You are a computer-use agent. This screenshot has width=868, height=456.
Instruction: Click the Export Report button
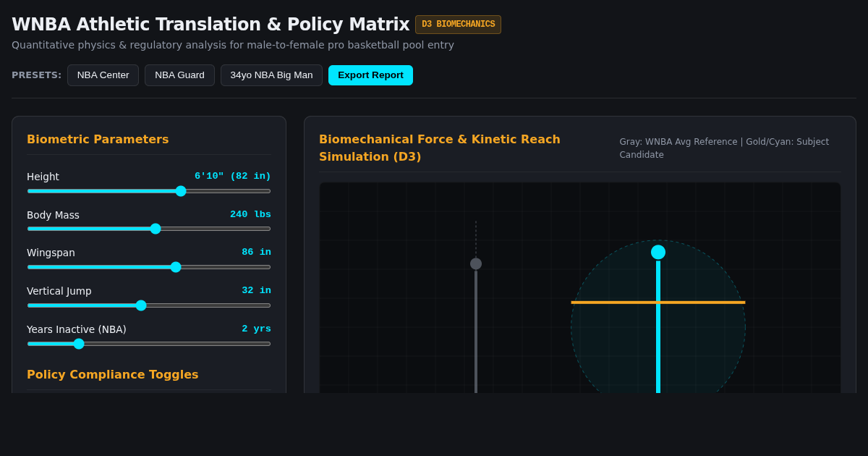(x=370, y=75)
